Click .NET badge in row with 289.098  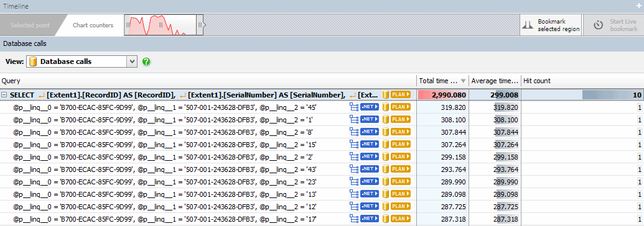pyautogui.click(x=370, y=193)
